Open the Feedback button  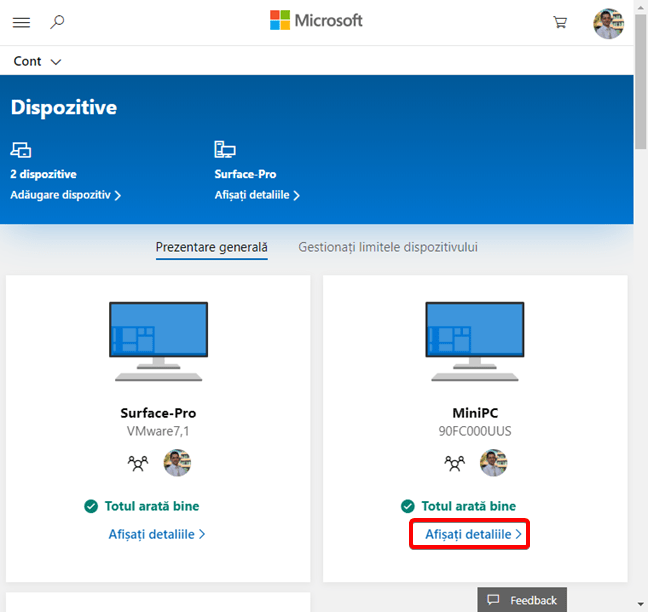coord(522,600)
